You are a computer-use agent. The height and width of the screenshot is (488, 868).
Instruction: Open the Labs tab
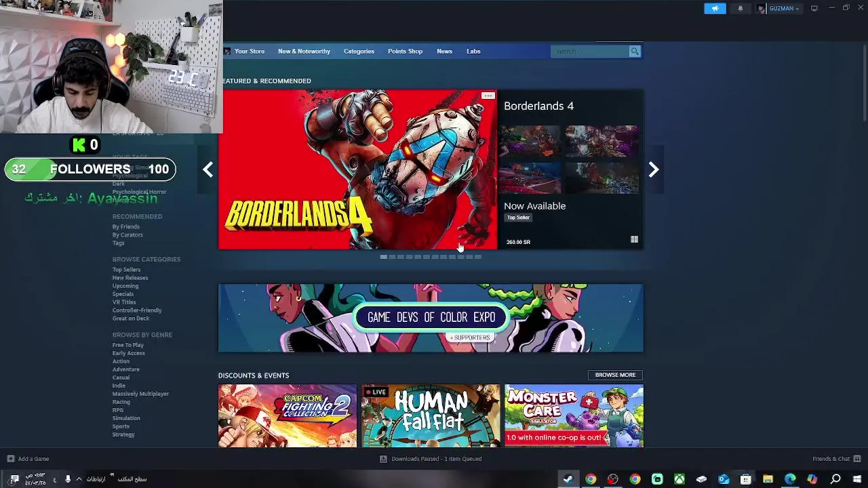(473, 51)
